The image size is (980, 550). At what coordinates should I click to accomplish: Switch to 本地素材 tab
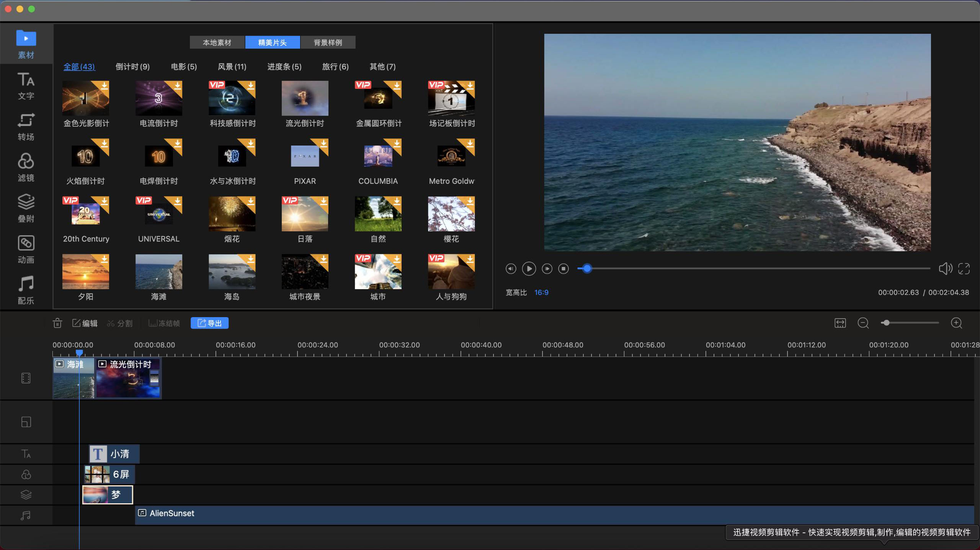tap(217, 42)
